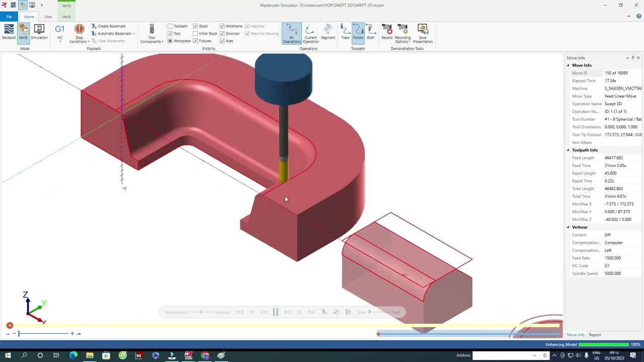
Task: Jump to start of simulation
Action: pos(239,312)
